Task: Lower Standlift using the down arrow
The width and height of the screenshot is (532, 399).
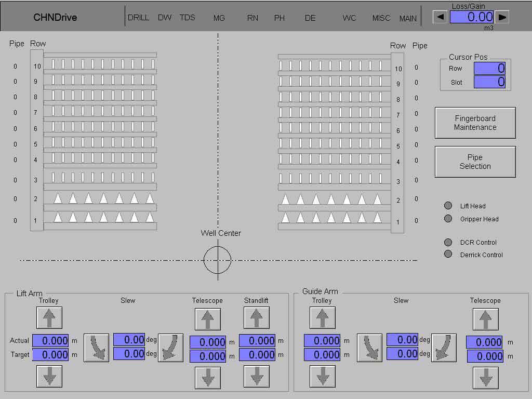Action: click(257, 377)
